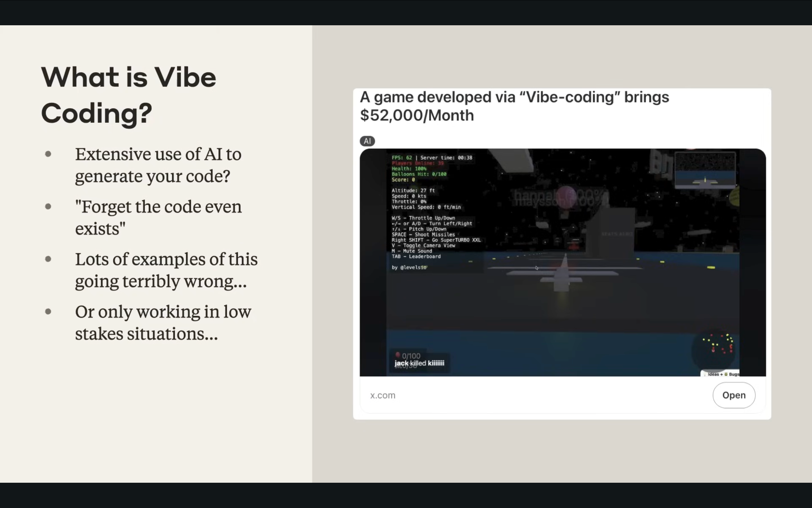
Task: Click the 'Ideas + Bugs' label in game
Action: (721, 374)
